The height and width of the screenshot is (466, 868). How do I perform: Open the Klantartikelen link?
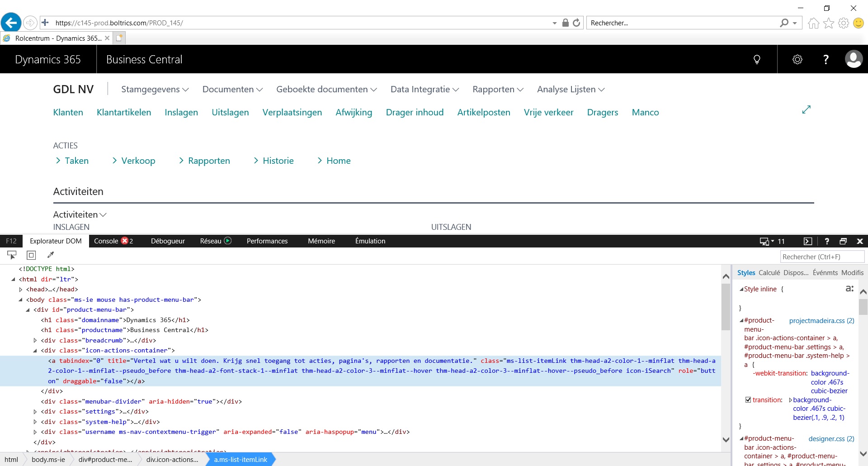click(124, 112)
